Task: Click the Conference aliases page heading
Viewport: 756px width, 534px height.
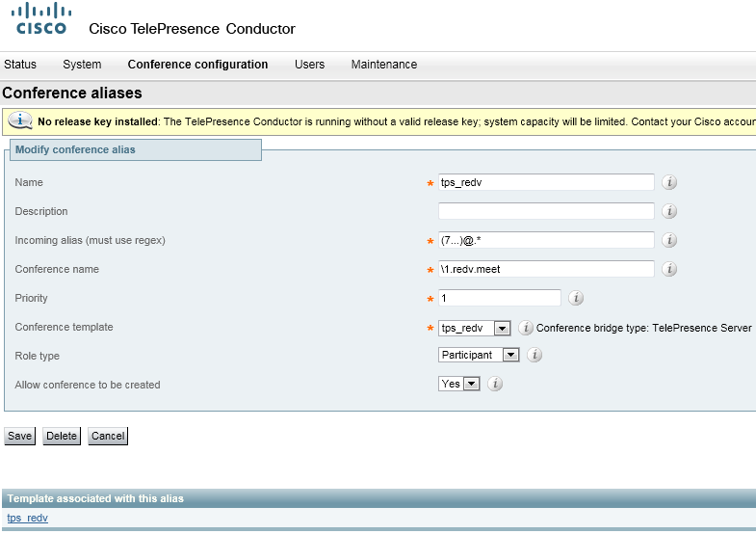Action: pyautogui.click(x=72, y=93)
